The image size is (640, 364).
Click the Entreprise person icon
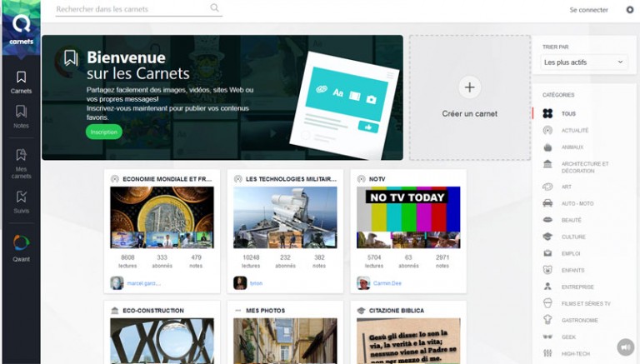tap(547, 287)
